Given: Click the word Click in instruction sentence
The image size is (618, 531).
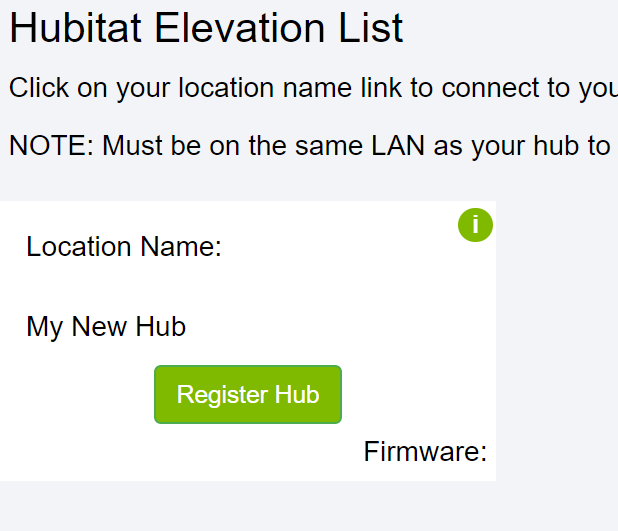Looking at the screenshot, I should 39,88.
